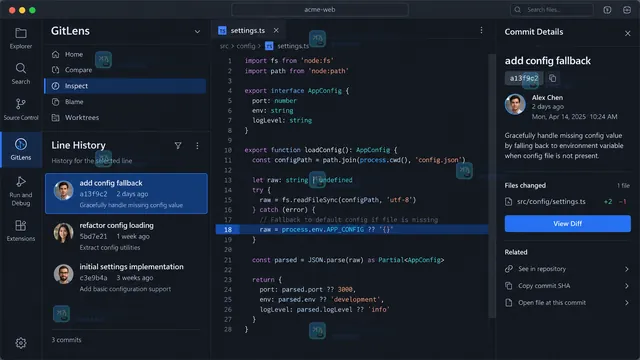Click the a13f9c2 hash badge
The image size is (640, 360).
(524, 78)
